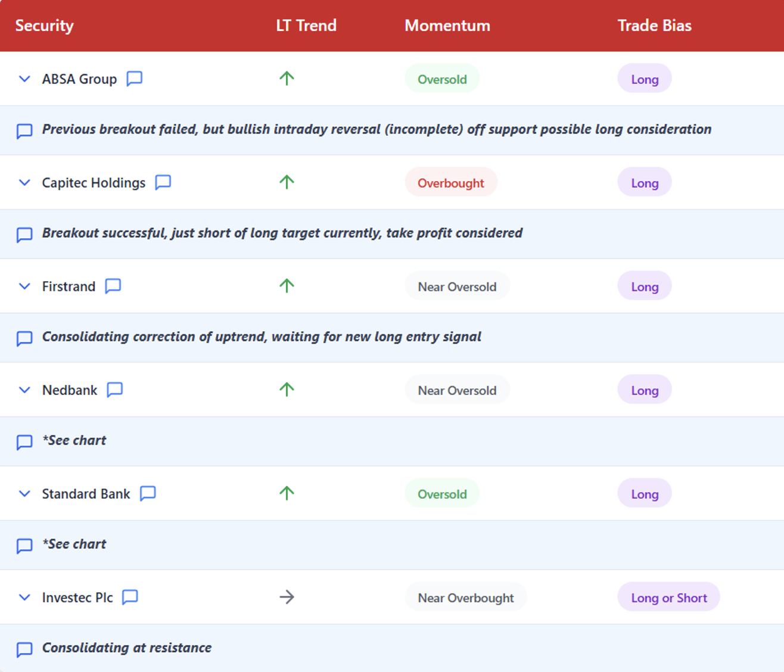Collapse the Investec Plc row chevron
Image resolution: width=784 pixels, height=672 pixels.
tap(24, 597)
